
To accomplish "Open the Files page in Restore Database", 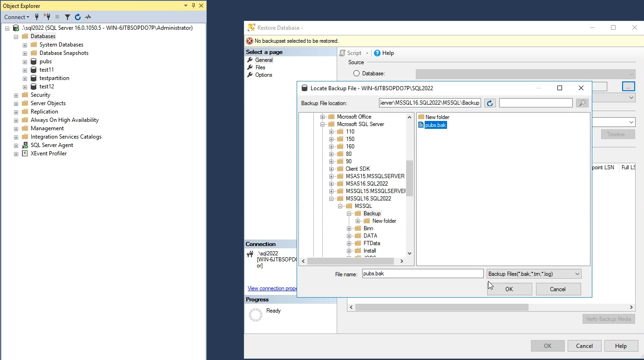I will (260, 67).
